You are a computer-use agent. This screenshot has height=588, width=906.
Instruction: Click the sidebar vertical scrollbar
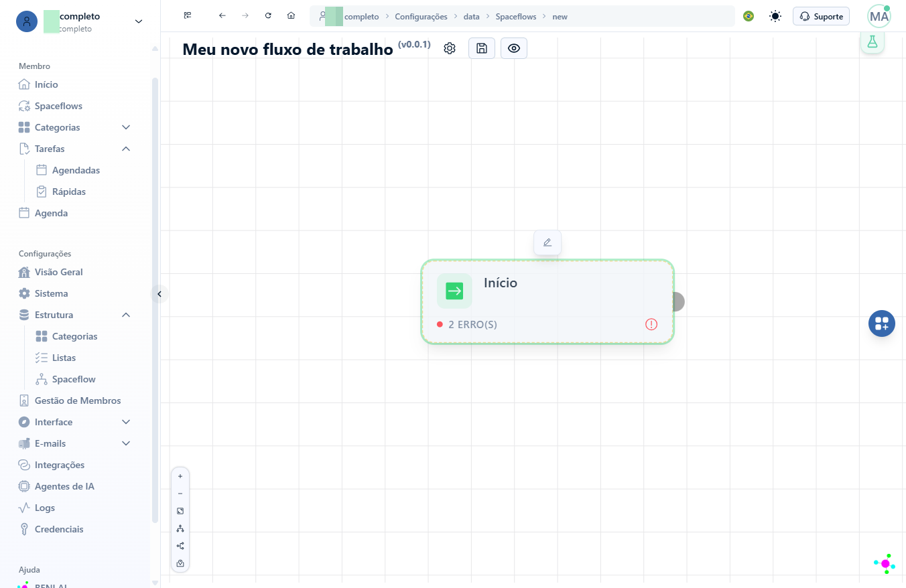click(x=155, y=300)
